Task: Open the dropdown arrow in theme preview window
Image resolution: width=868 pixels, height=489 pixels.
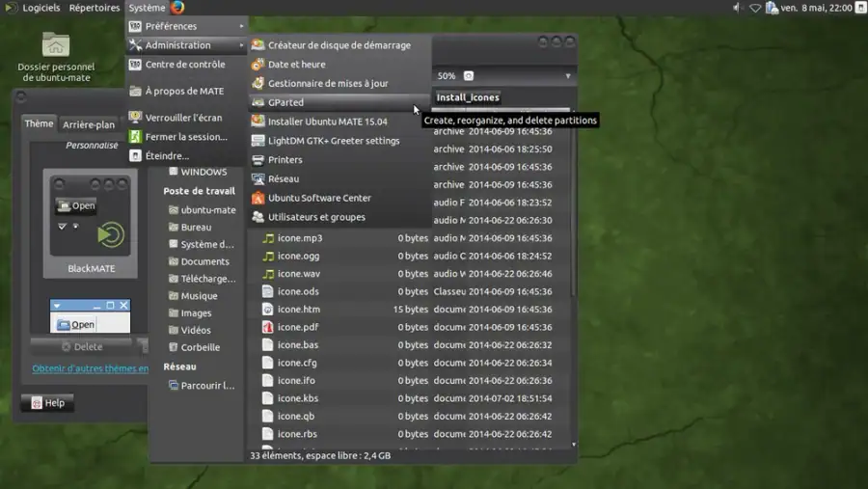Action: 57,305
